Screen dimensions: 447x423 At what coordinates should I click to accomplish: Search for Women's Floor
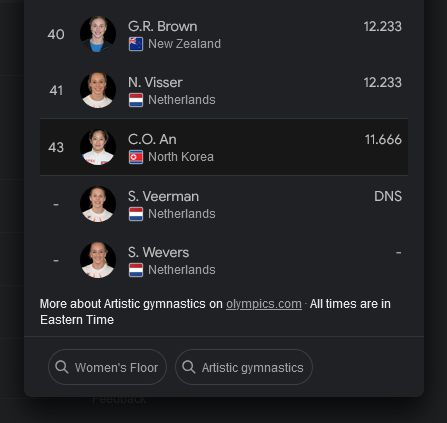coord(107,367)
